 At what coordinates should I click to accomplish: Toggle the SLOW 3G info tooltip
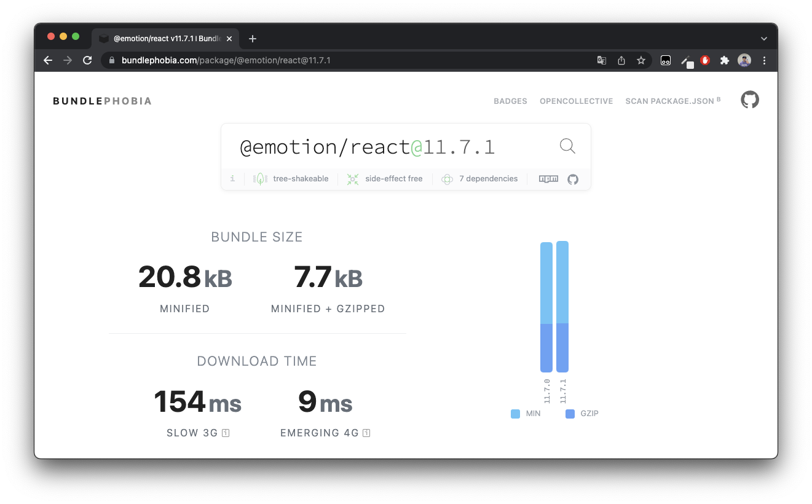click(226, 433)
